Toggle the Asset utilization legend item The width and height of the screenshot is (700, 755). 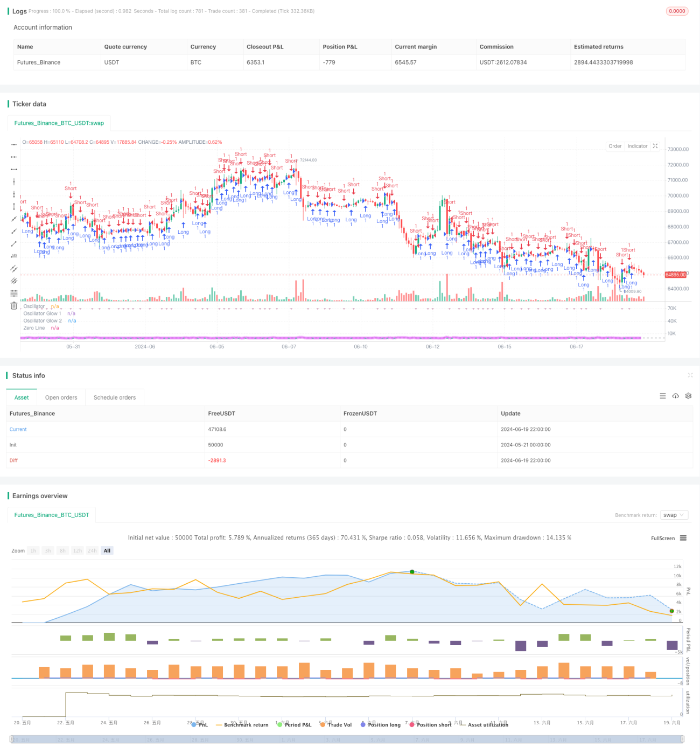pyautogui.click(x=484, y=725)
